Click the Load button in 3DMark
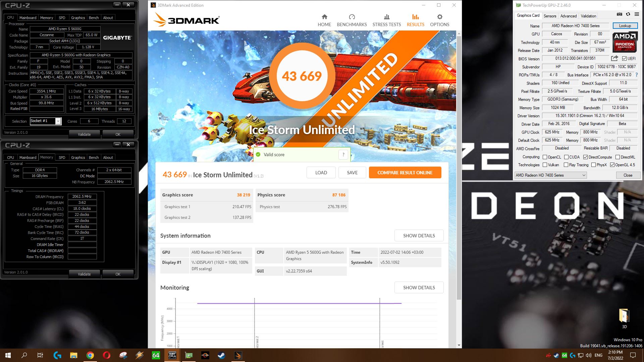The image size is (644, 362). click(x=321, y=173)
